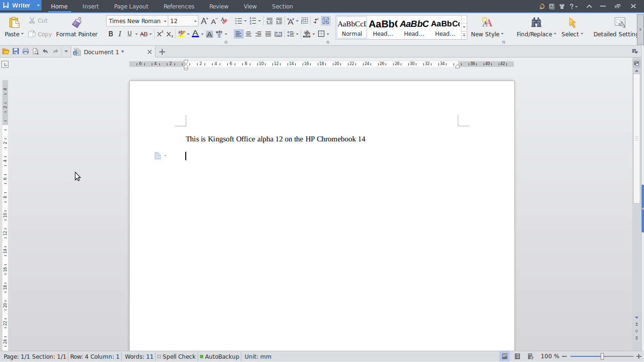Apply distributed alignment
The height and width of the screenshot is (362, 644).
278,34
